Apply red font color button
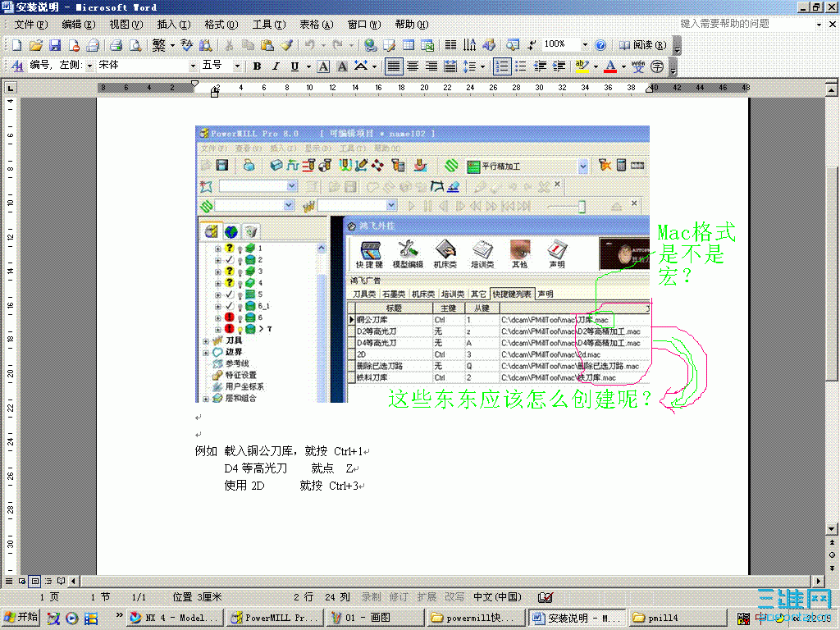Viewport: 840px width, 630px height. tap(610, 66)
